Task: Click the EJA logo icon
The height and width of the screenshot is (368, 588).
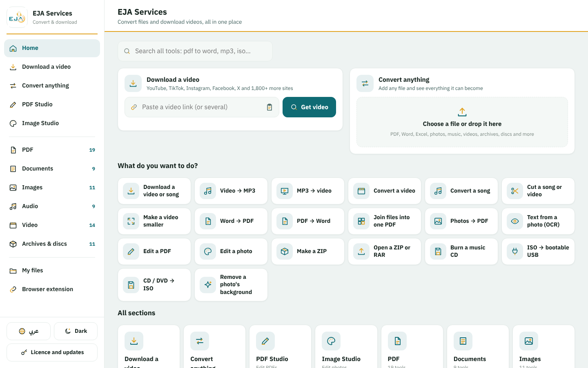Action: tap(17, 17)
